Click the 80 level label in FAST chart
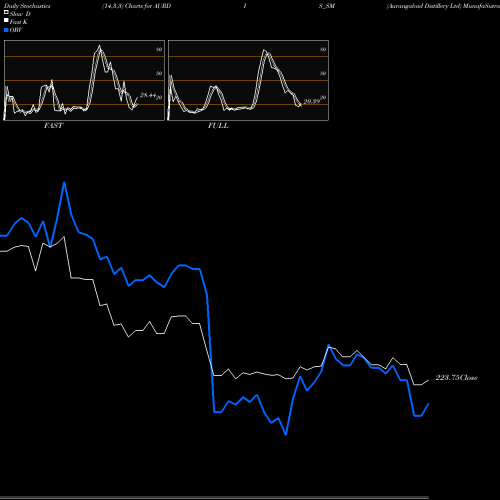Image resolution: width=500 pixels, height=500 pixels. (159, 49)
